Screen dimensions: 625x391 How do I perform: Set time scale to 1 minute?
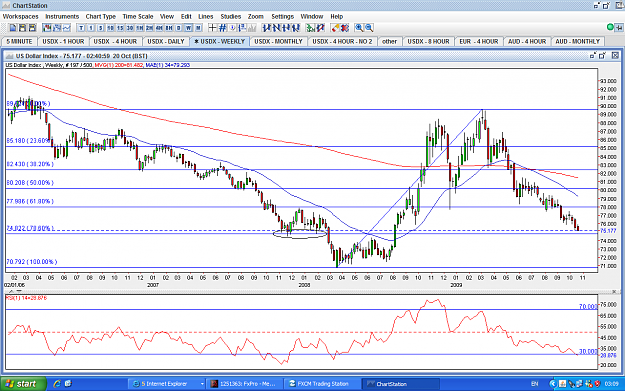tap(91, 28)
